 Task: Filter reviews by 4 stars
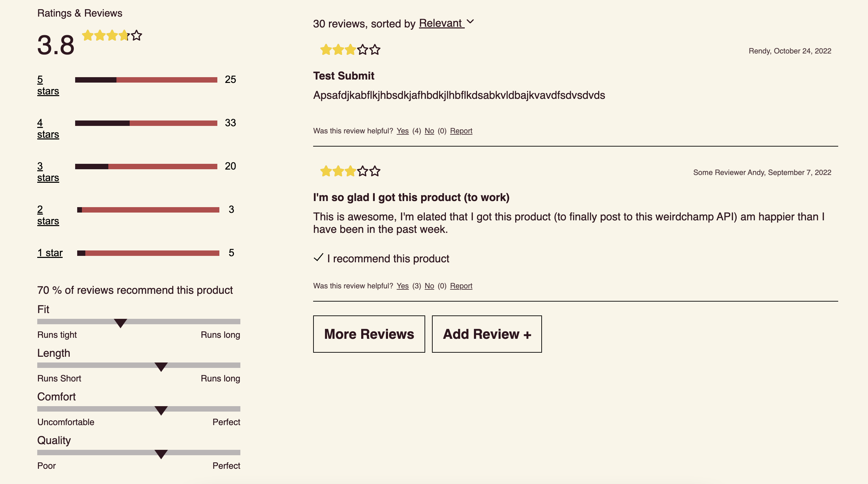(48, 129)
